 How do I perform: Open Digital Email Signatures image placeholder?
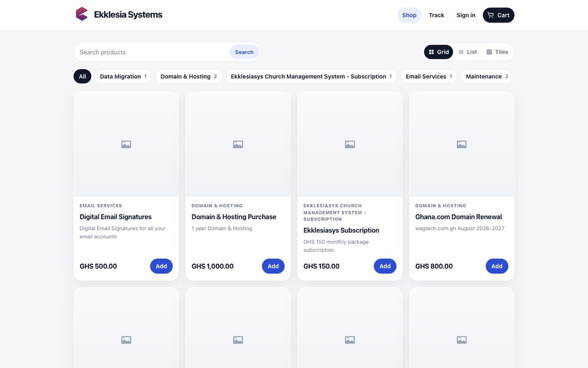[x=126, y=144]
